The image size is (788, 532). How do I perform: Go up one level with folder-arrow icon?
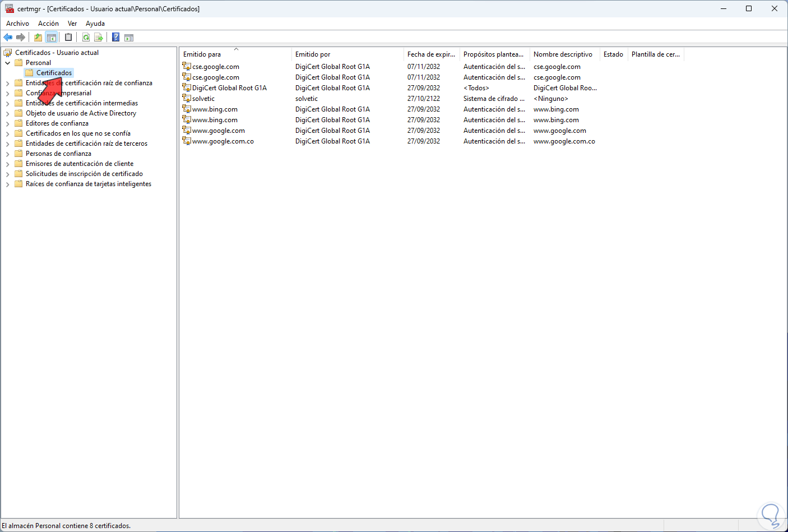tap(38, 38)
